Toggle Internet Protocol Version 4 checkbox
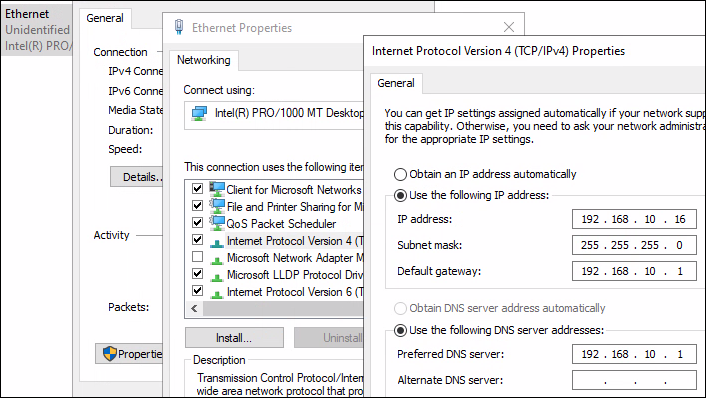 197,240
